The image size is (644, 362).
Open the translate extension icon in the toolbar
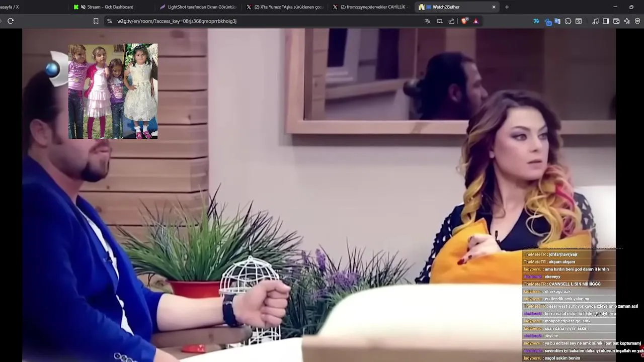(x=557, y=21)
